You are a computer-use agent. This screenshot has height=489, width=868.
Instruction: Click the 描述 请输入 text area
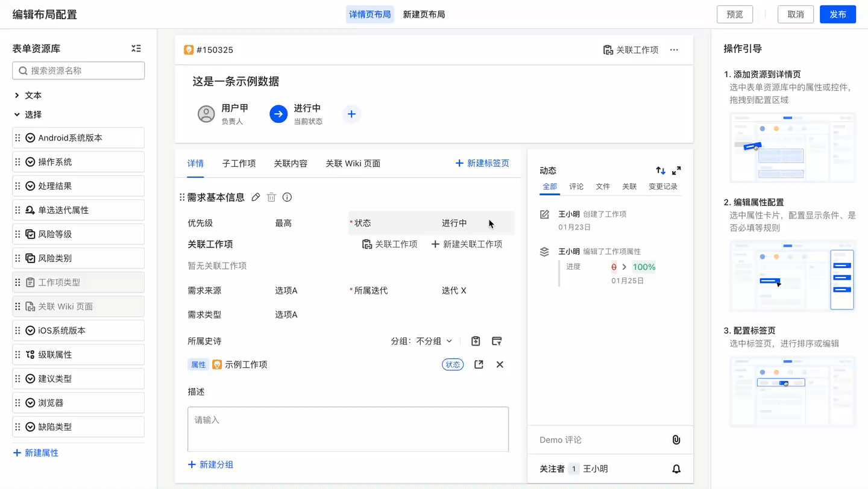click(348, 429)
